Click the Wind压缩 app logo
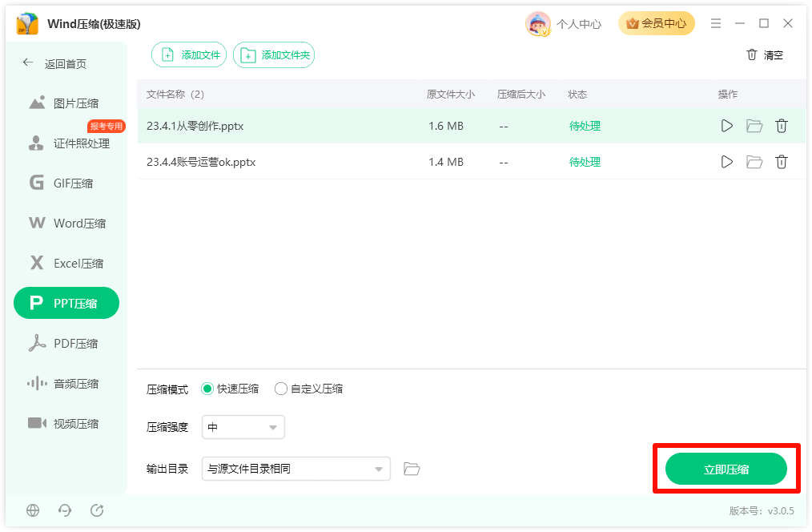 click(27, 24)
